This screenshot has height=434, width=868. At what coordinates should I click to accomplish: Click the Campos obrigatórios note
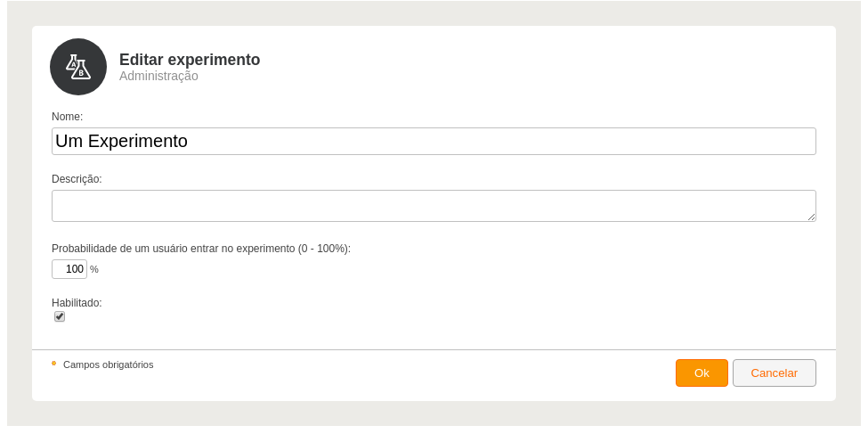tap(109, 364)
